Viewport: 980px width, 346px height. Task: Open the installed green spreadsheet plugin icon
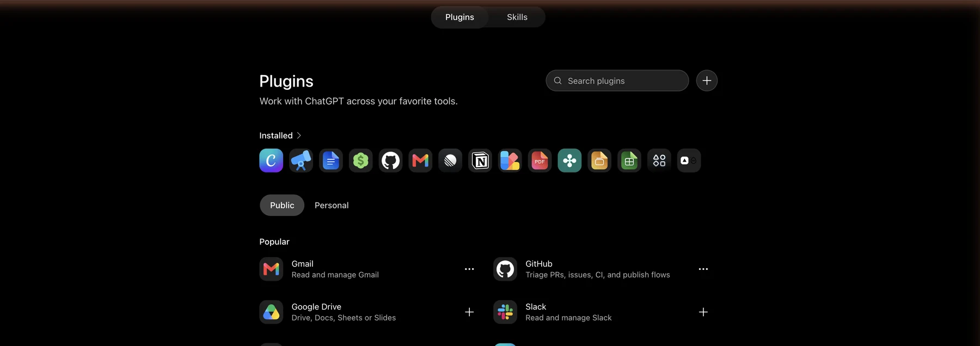pyautogui.click(x=629, y=160)
